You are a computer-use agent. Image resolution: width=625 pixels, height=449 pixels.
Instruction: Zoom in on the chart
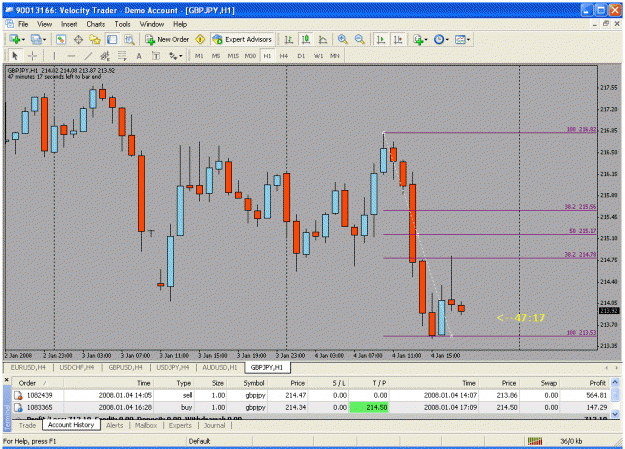tap(342, 39)
